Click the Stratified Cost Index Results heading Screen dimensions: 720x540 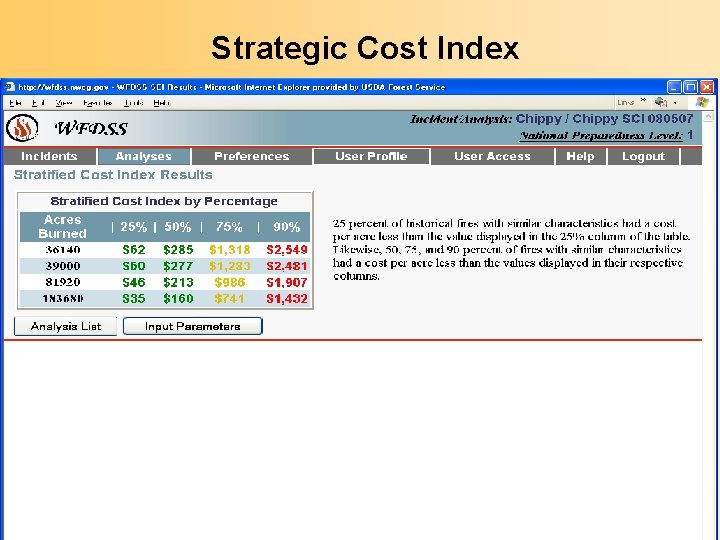pyautogui.click(x=113, y=174)
